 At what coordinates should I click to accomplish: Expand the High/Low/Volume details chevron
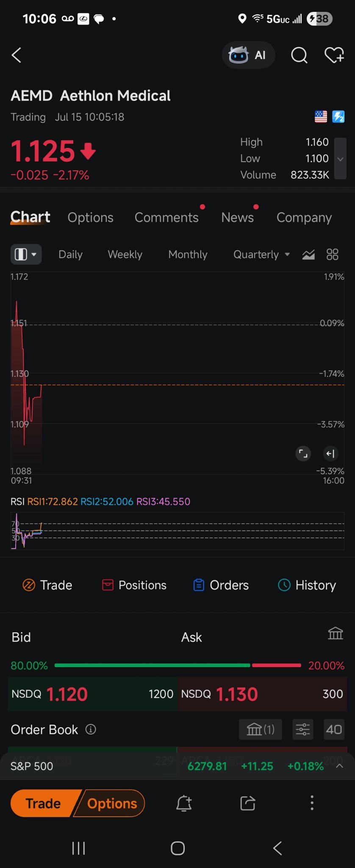coord(340,159)
